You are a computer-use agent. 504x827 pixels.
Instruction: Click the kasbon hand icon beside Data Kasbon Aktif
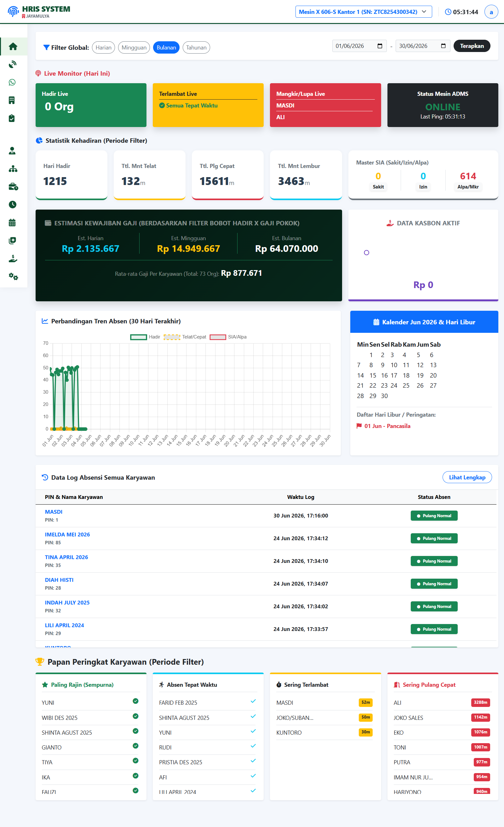coord(390,223)
